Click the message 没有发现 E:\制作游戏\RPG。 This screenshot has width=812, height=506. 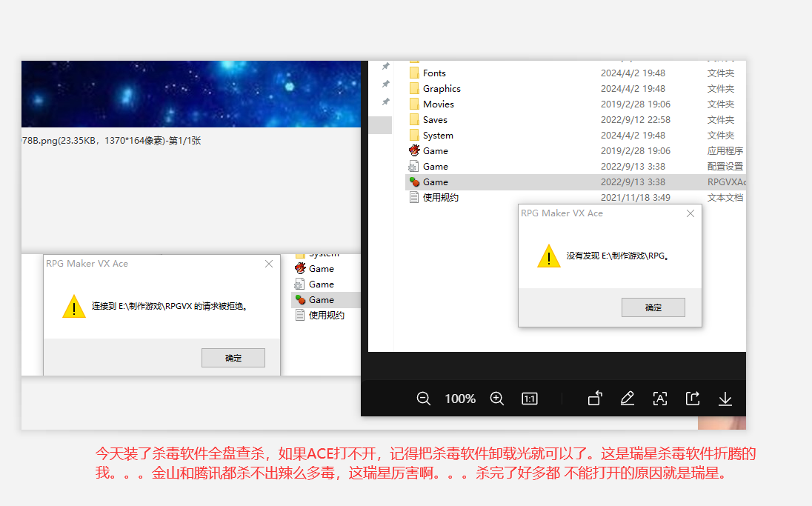click(x=618, y=256)
